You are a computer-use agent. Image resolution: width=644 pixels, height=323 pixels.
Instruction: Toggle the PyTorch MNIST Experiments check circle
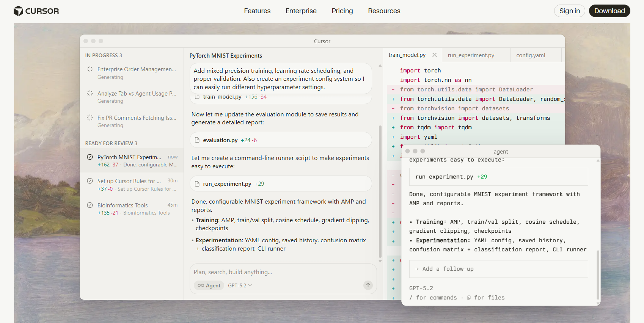90,157
